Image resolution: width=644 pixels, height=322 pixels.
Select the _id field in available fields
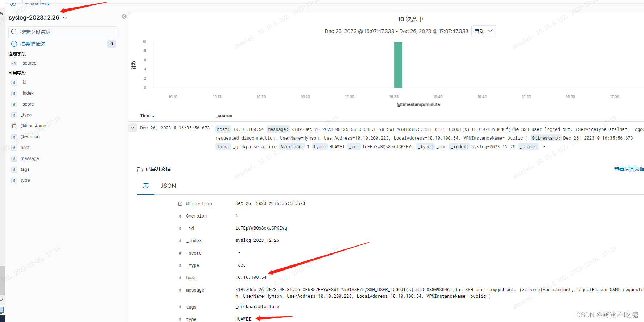[24, 82]
